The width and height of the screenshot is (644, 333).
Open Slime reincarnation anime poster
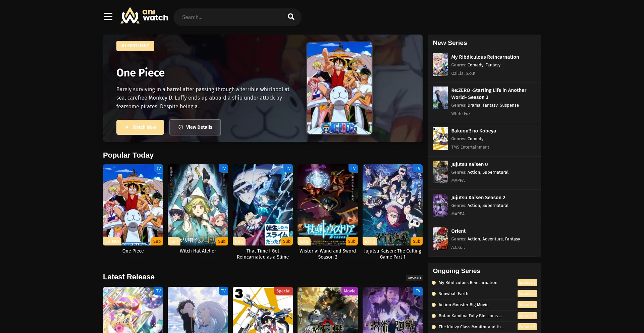[263, 205]
